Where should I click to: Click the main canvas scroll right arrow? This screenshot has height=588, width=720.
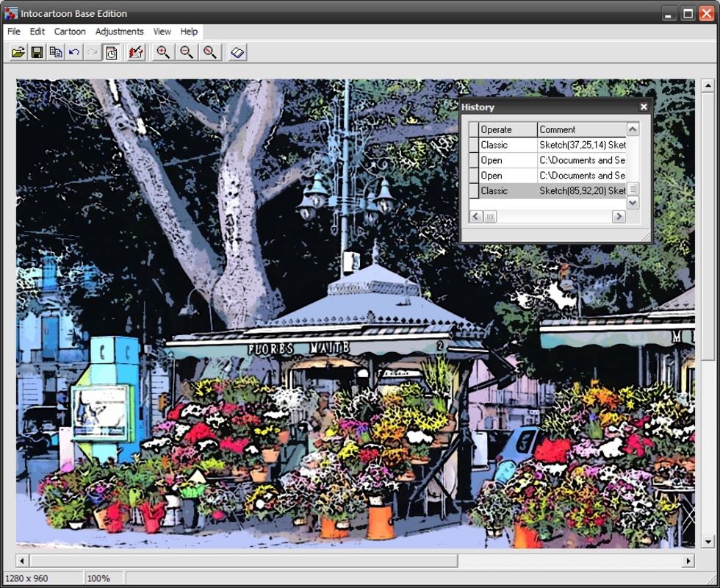tap(688, 561)
